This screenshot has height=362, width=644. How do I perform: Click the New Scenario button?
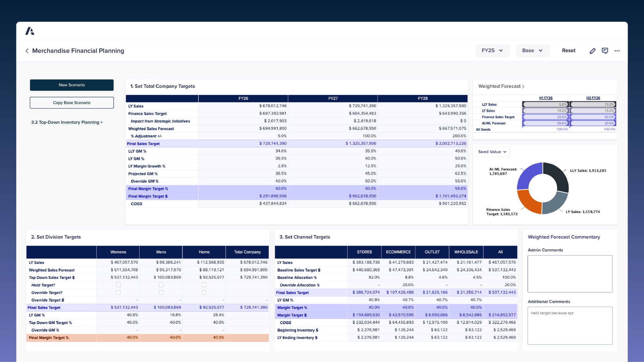72,85
